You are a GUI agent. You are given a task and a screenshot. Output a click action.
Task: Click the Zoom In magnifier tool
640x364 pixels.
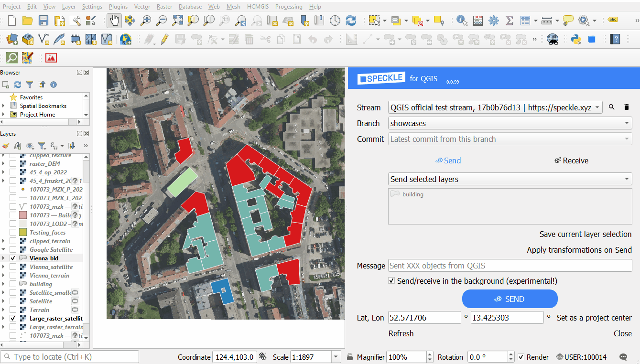[x=145, y=21]
